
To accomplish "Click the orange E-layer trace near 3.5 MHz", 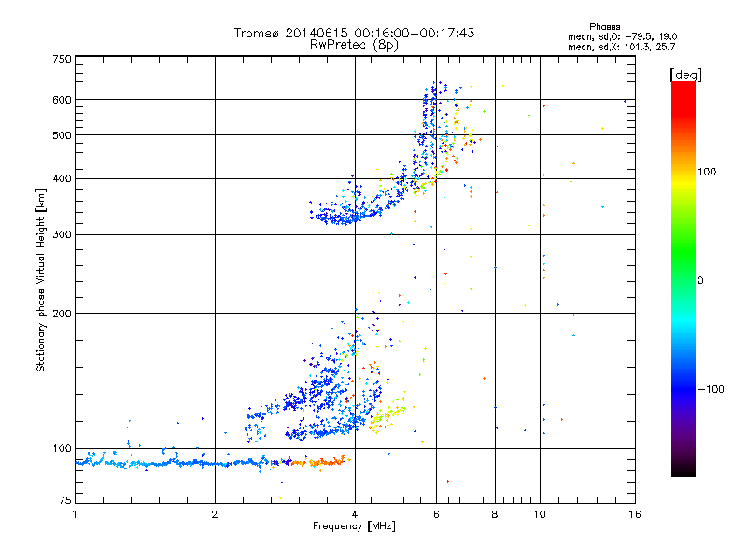I will coord(320,462).
